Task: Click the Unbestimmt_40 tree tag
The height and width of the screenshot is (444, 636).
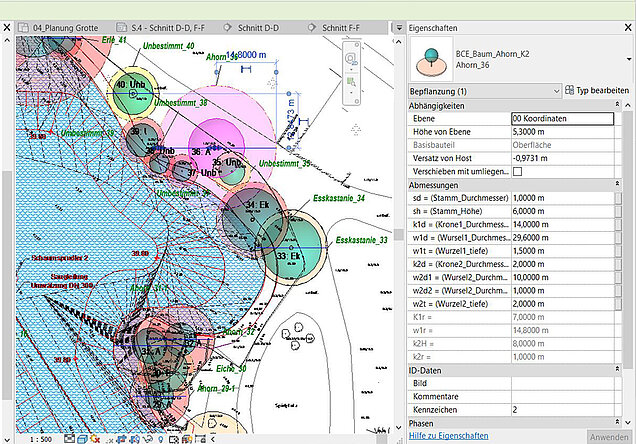Action: pos(168,46)
